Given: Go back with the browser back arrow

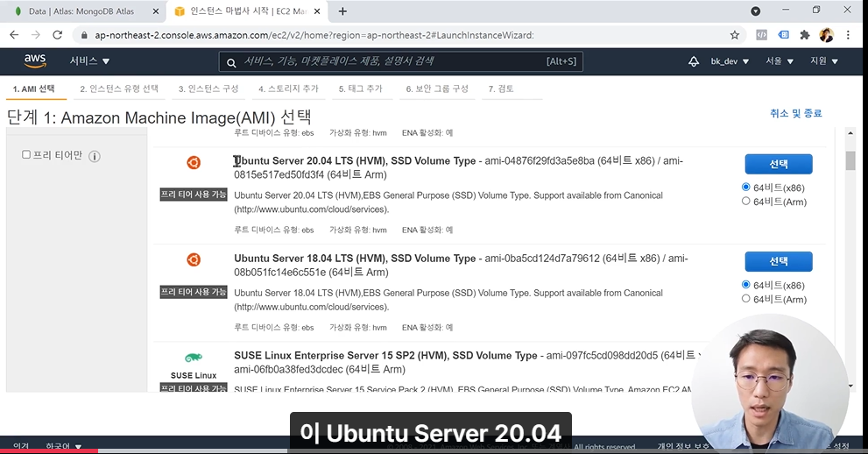Looking at the screenshot, I should [x=14, y=35].
